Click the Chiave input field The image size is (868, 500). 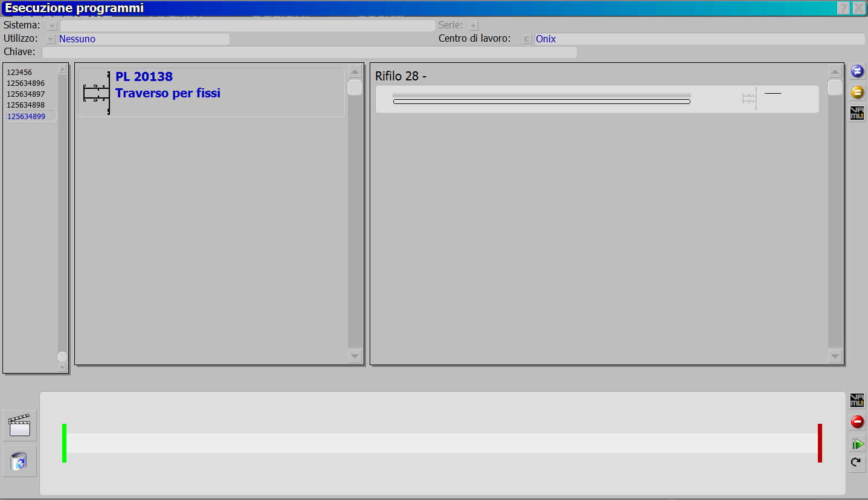point(309,52)
